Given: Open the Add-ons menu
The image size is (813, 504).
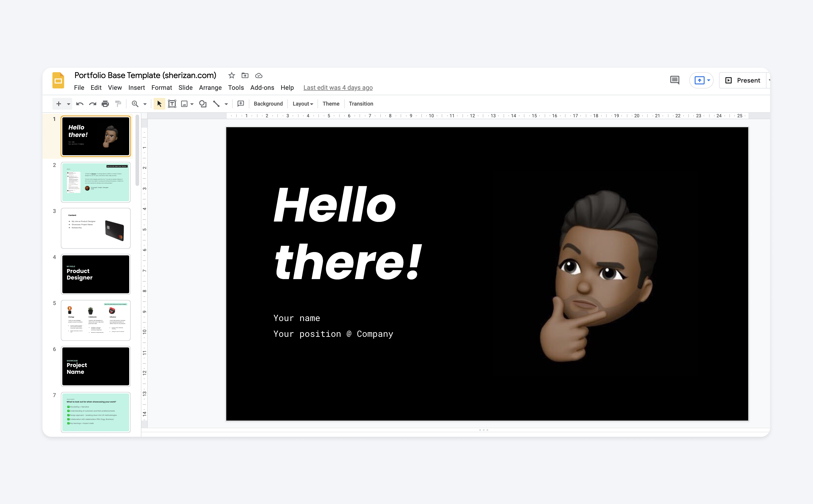Looking at the screenshot, I should [x=262, y=88].
